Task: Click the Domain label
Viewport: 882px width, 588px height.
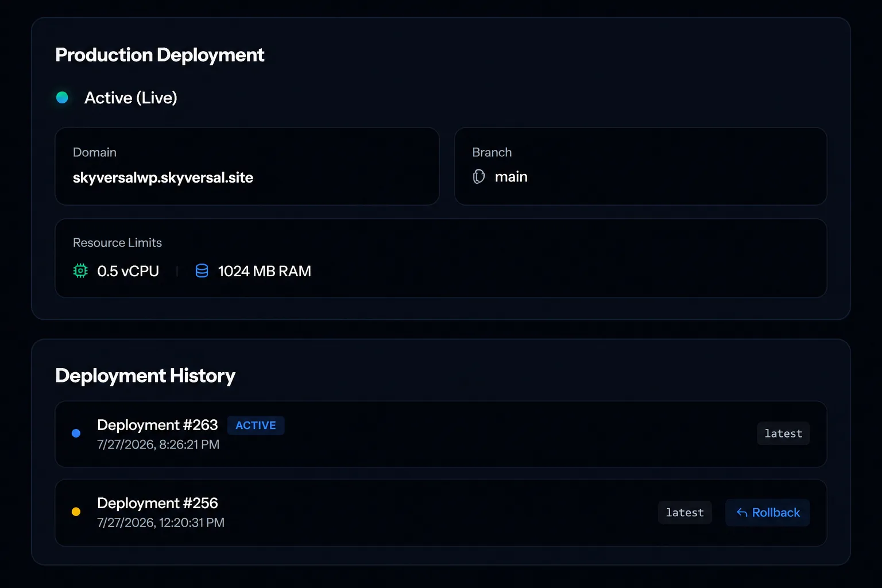Action: pyautogui.click(x=95, y=152)
